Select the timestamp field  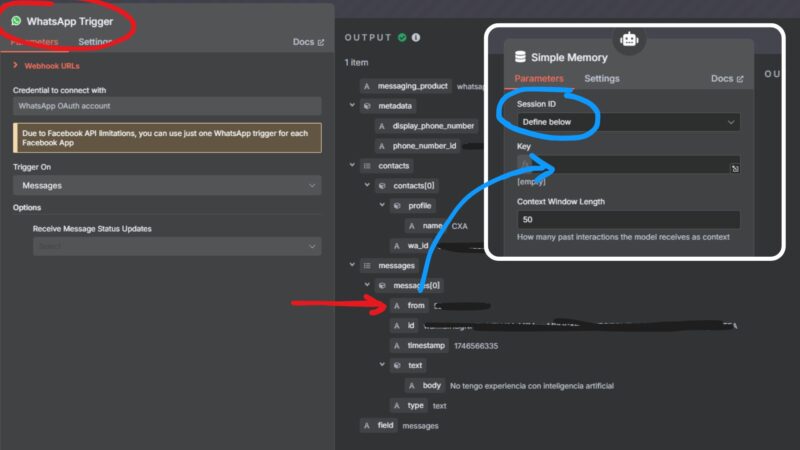click(x=419, y=345)
